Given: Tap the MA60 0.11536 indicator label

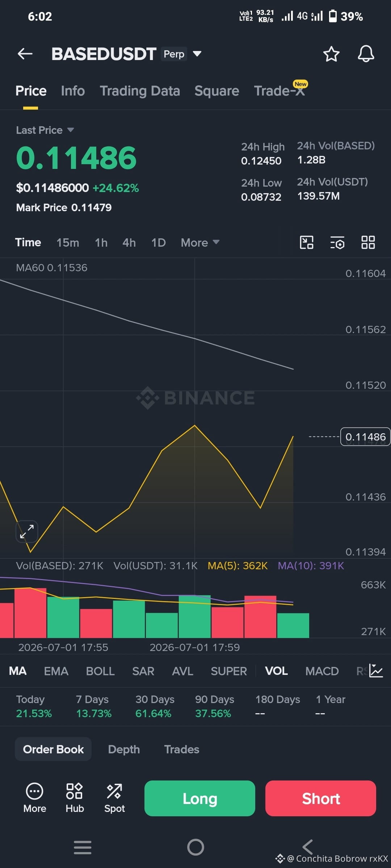Looking at the screenshot, I should pyautogui.click(x=51, y=268).
